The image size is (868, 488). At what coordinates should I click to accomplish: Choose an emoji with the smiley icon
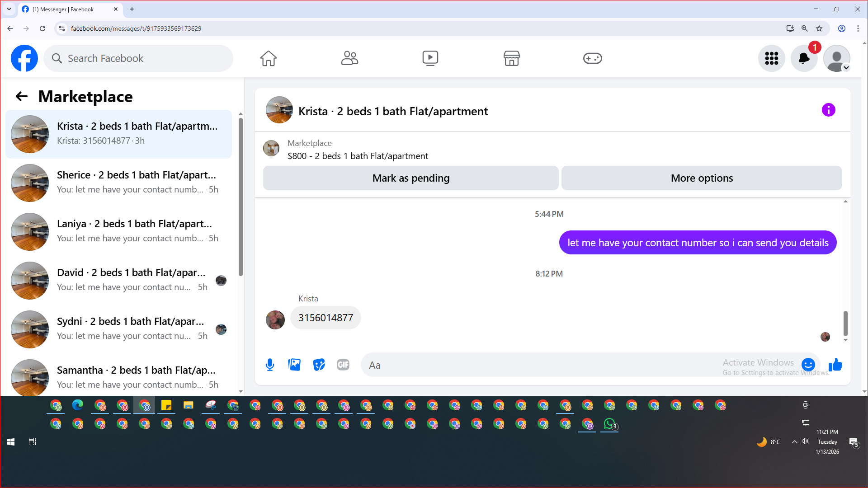(808, 365)
